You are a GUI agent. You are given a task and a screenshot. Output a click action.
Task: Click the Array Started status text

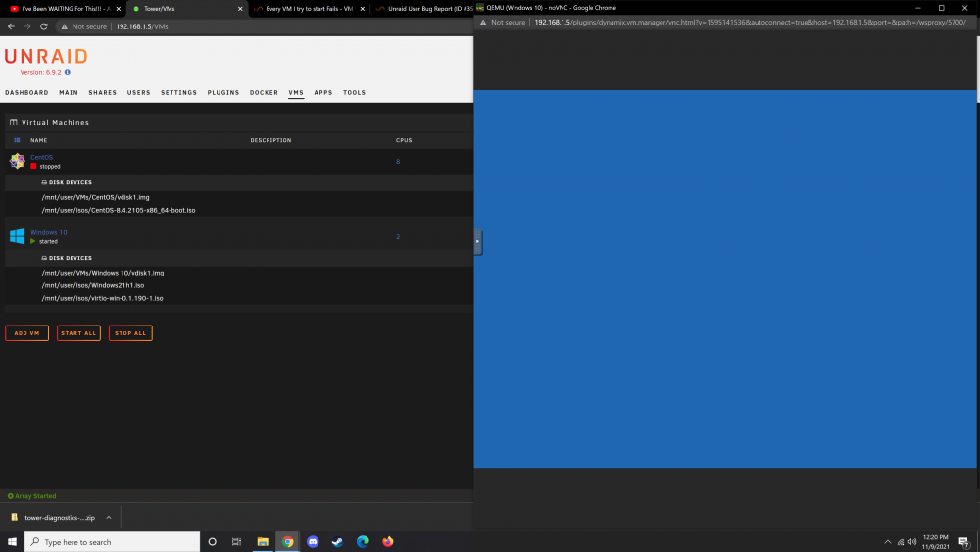coord(32,496)
